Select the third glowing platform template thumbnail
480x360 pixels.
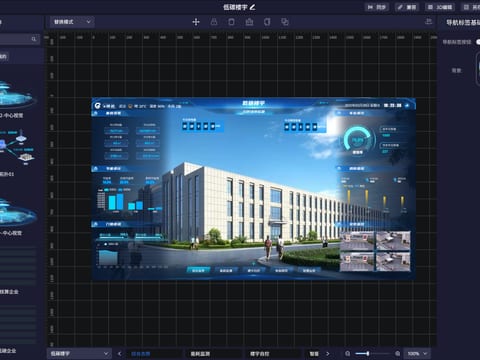tap(17, 212)
